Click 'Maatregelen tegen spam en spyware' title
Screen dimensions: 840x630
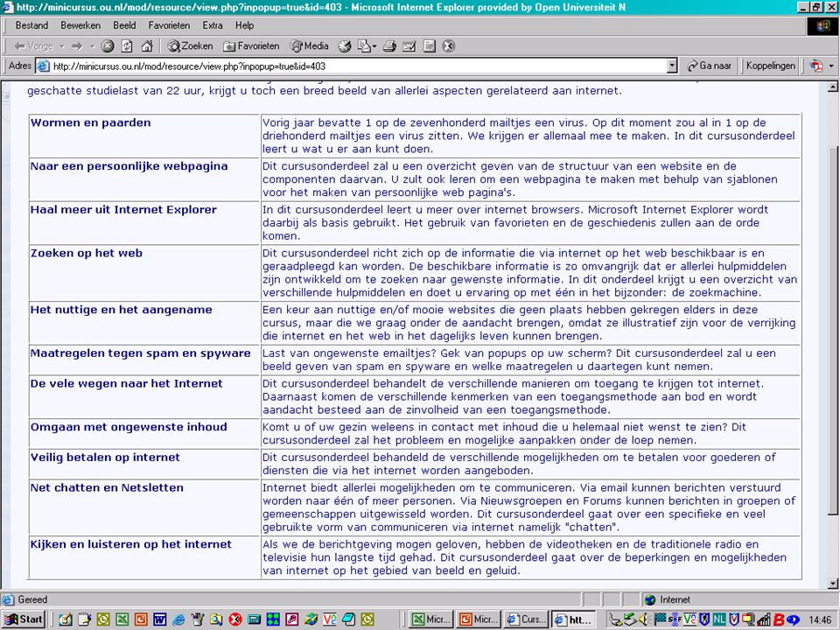140,353
